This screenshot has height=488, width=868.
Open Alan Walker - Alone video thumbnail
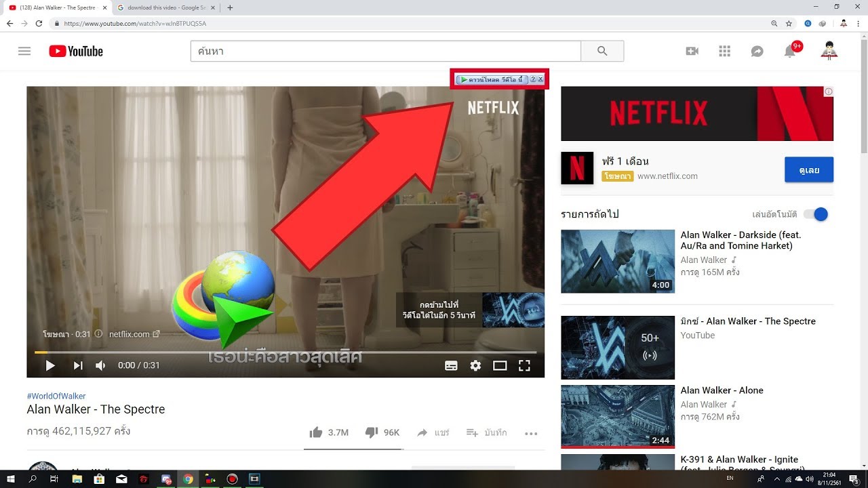click(x=618, y=416)
